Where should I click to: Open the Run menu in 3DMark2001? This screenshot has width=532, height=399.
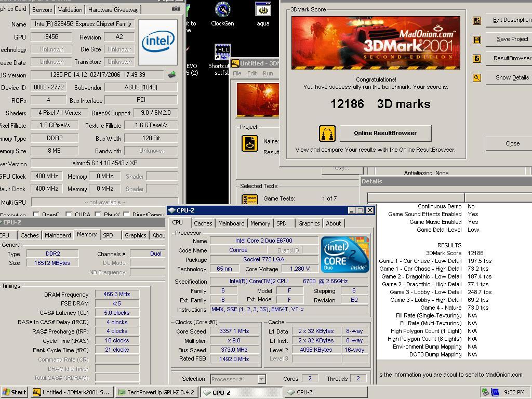tap(268, 73)
